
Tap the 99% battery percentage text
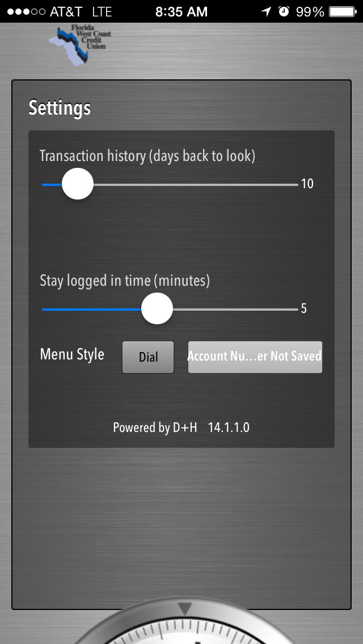(x=310, y=11)
